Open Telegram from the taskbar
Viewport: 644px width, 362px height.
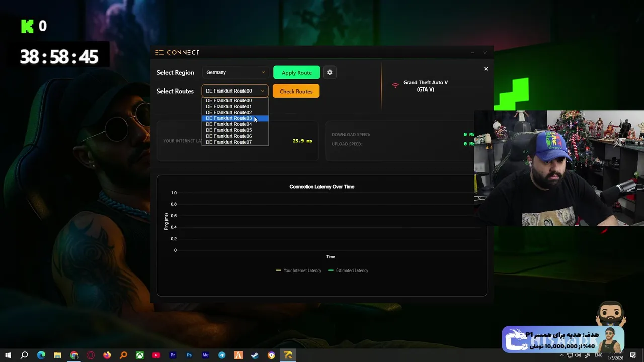(x=222, y=355)
